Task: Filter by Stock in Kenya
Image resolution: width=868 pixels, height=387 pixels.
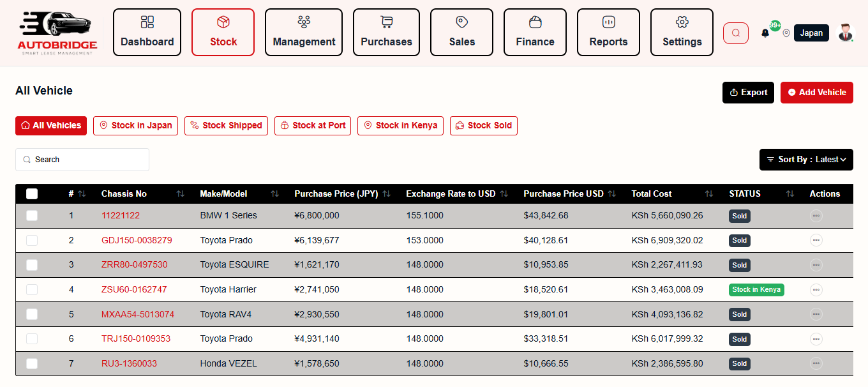Action: (400, 126)
